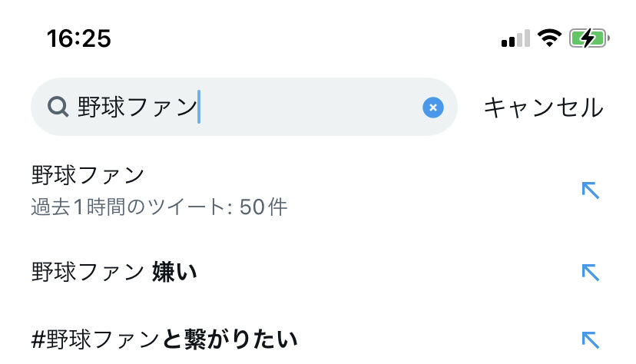Tap the bold と繋がりたい part of the hashtag
Screen dimensions: 636x364
pyautogui.click(x=230, y=339)
